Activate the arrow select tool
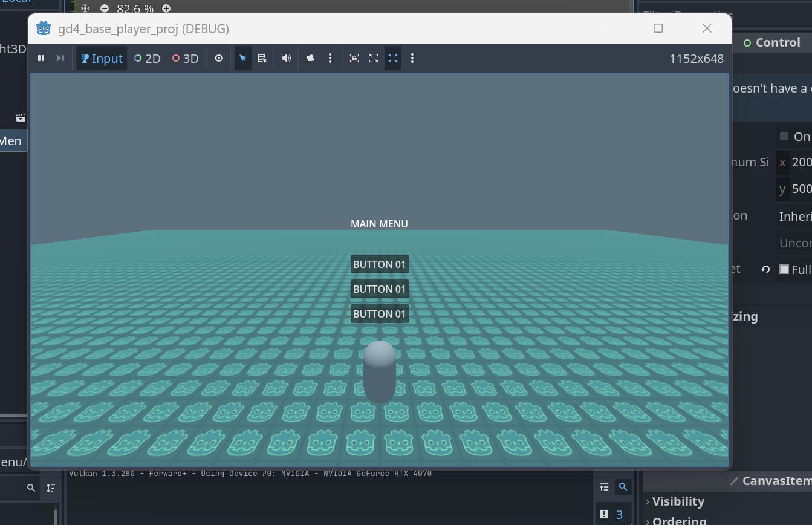This screenshot has width=812, height=525. (243, 59)
